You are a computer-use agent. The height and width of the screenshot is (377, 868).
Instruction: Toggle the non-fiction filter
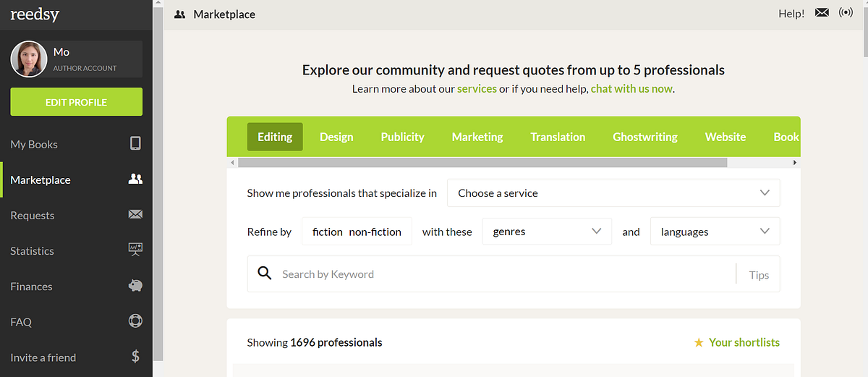click(375, 232)
